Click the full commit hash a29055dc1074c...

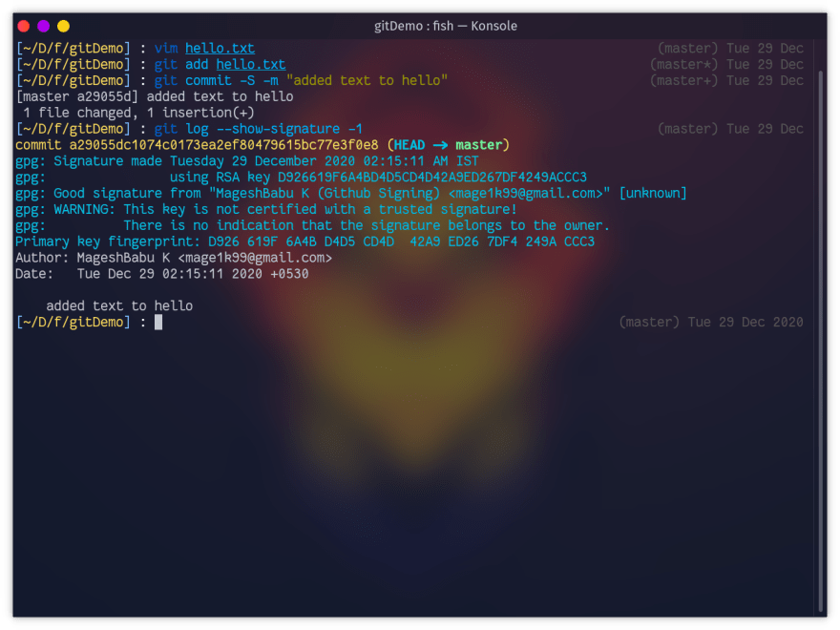224,145
